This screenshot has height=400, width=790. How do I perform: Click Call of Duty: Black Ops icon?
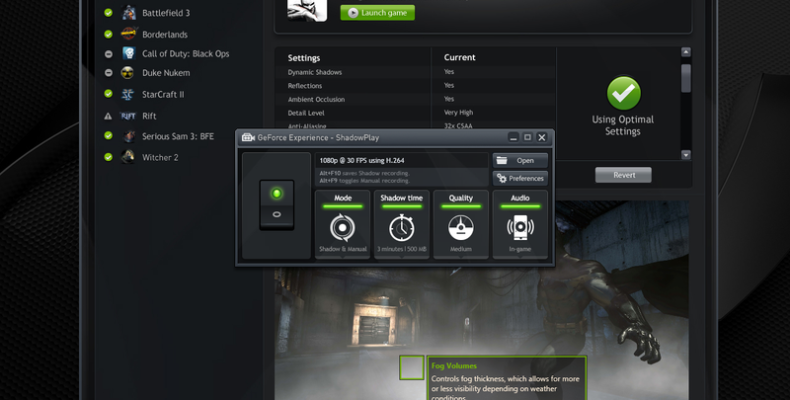(129, 53)
